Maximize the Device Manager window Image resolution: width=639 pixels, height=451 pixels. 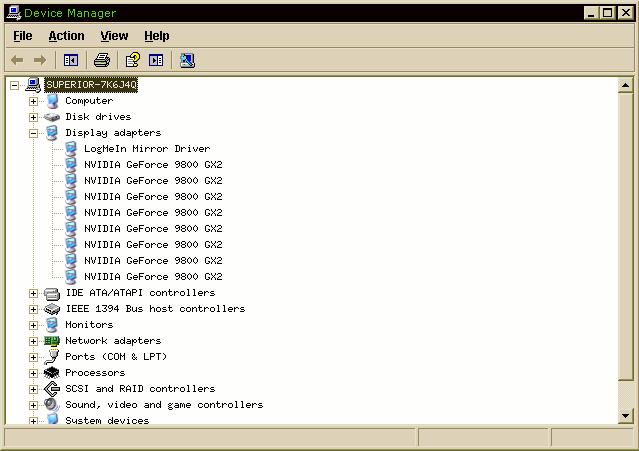pyautogui.click(x=607, y=13)
